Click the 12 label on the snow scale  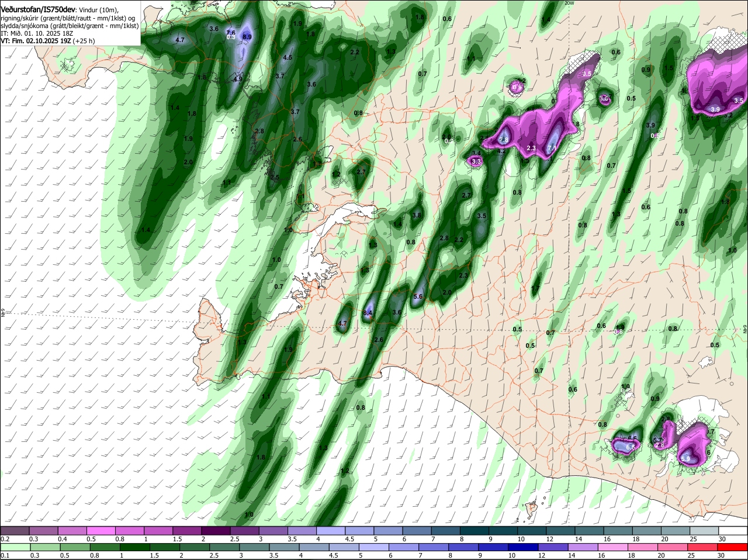pyautogui.click(x=549, y=538)
